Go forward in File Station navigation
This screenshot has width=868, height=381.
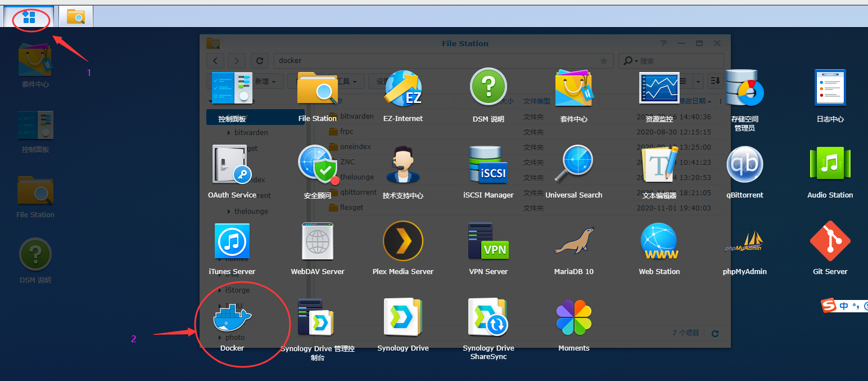237,60
